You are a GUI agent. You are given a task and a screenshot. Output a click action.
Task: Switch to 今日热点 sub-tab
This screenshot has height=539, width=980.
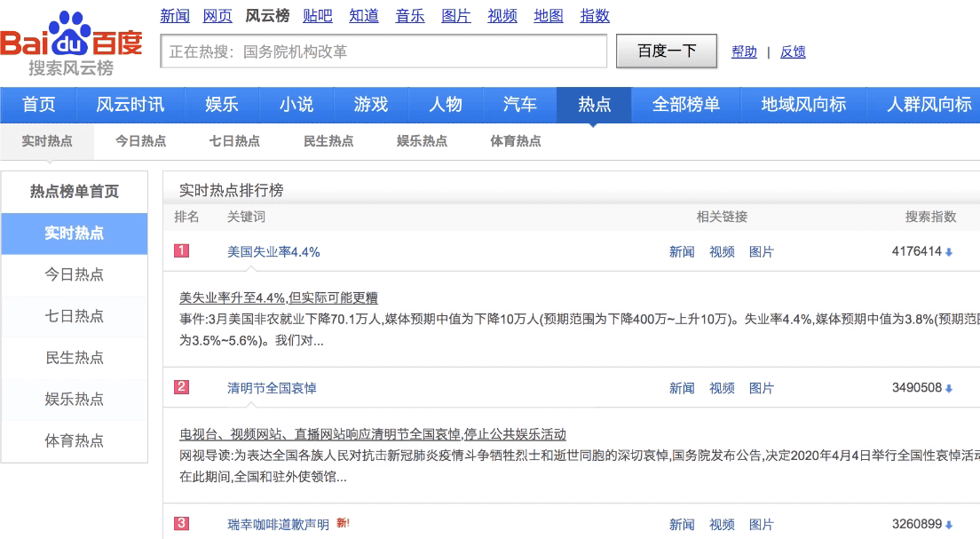coord(140,141)
